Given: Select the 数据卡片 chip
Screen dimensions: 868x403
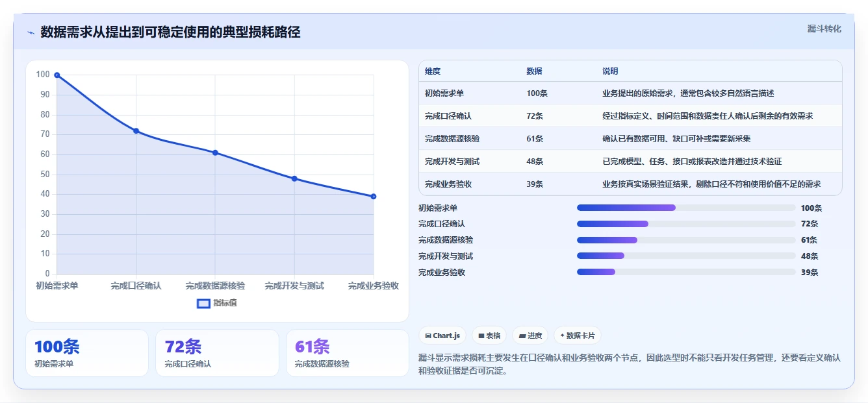Looking at the screenshot, I should 577,336.
